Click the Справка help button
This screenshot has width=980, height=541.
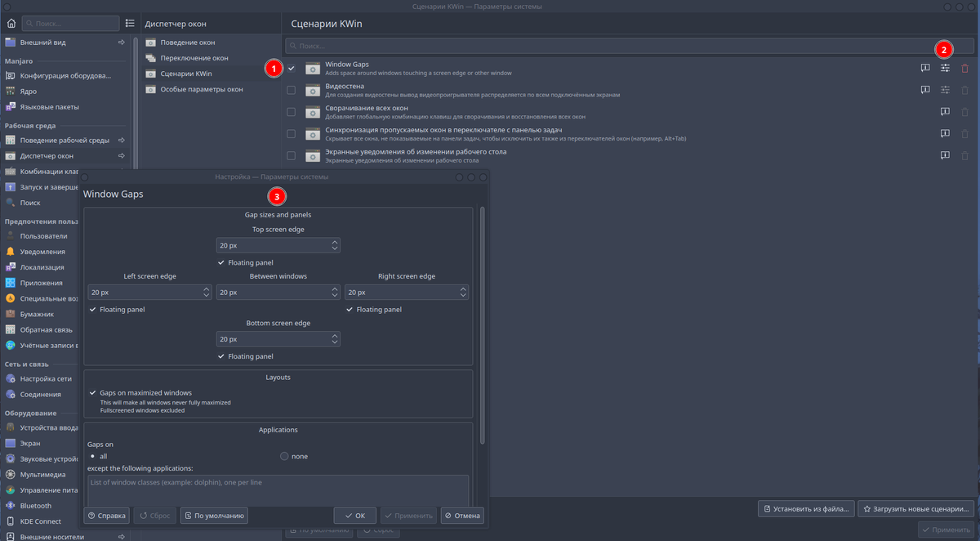(106, 516)
